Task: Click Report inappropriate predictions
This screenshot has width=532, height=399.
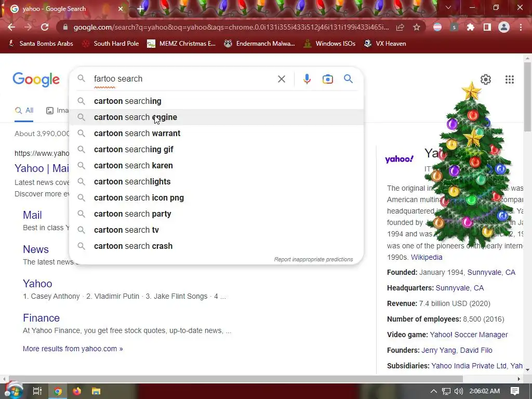Action: [313, 259]
